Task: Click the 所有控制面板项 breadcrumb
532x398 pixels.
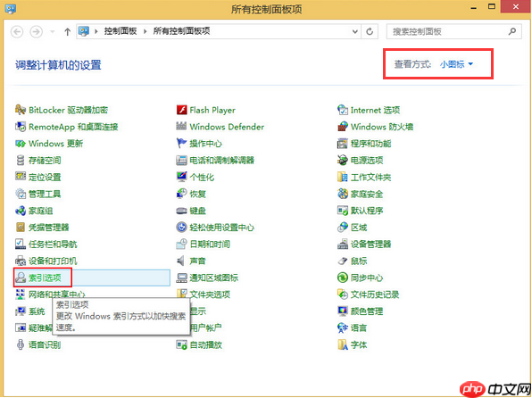Action: 181,31
